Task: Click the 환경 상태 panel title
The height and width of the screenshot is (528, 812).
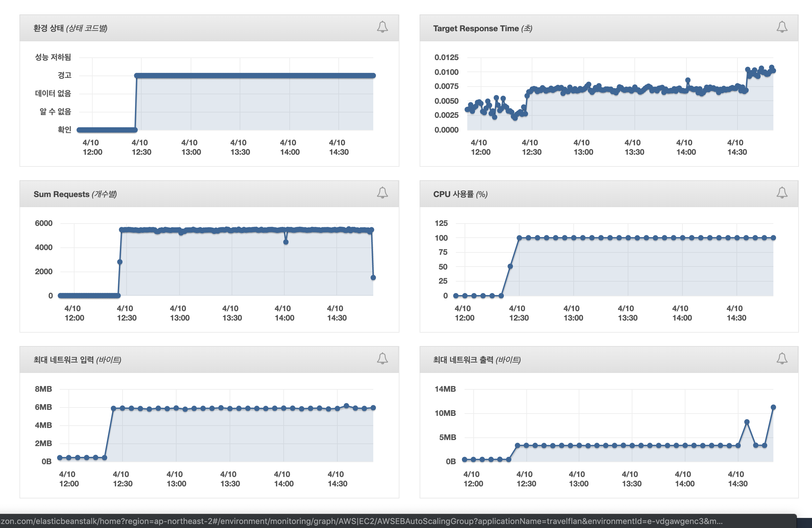Action: (x=70, y=28)
